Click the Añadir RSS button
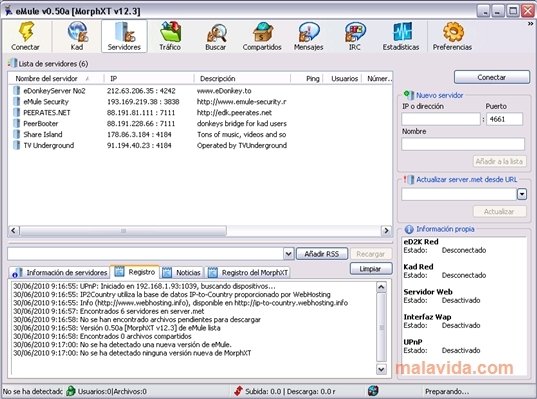The height and width of the screenshot is (399, 537). pyautogui.click(x=322, y=254)
